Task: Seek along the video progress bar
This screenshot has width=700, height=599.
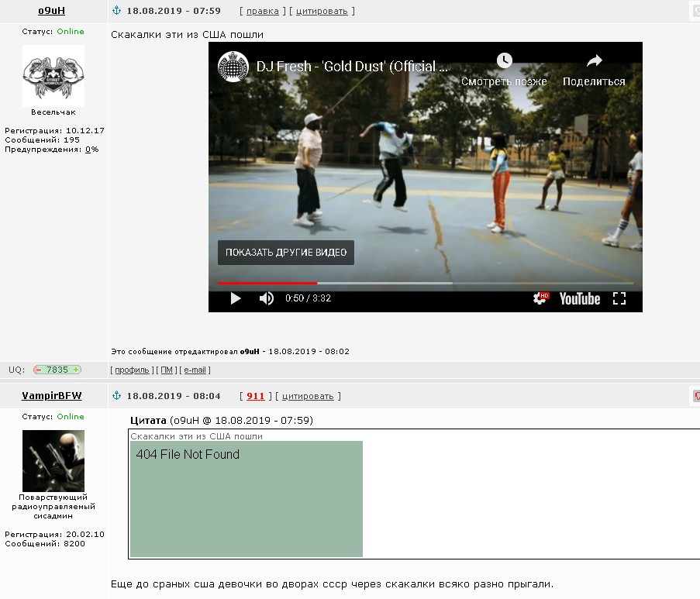Action: coord(425,283)
